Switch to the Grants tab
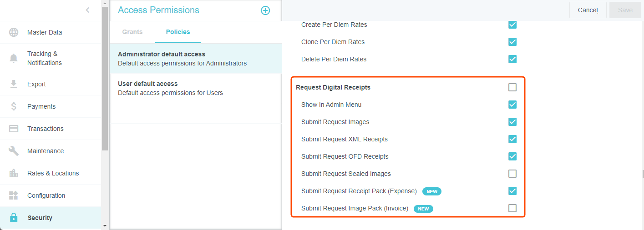 pyautogui.click(x=132, y=32)
